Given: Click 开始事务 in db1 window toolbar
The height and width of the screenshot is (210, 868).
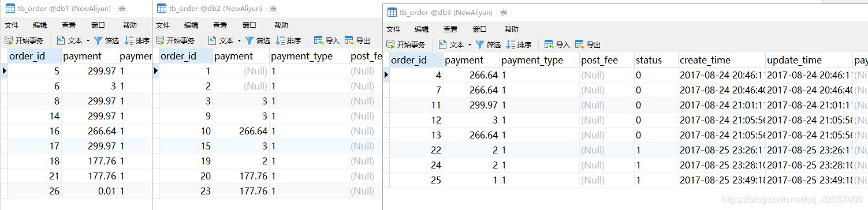Looking at the screenshot, I should pyautogui.click(x=24, y=40).
